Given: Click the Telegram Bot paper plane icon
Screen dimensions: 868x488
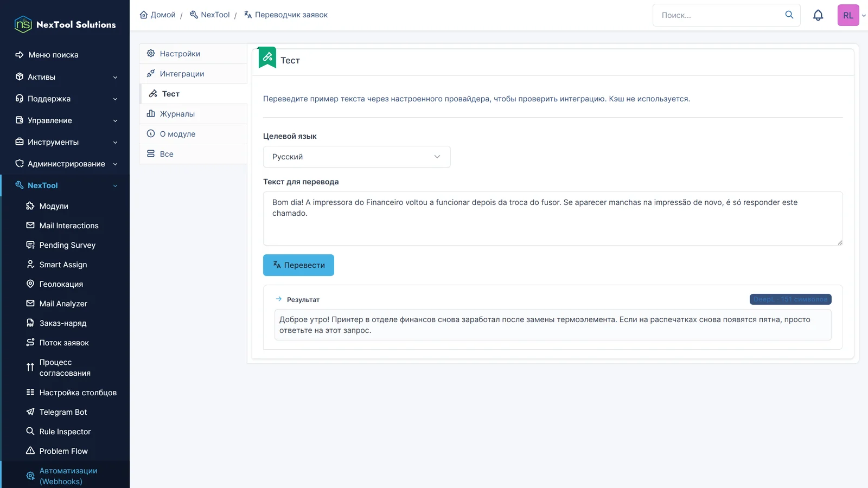Looking at the screenshot, I should coord(30,412).
